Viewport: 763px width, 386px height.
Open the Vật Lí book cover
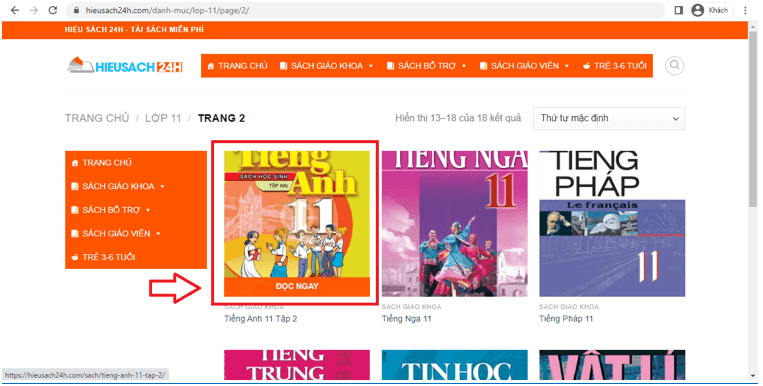[612, 365]
